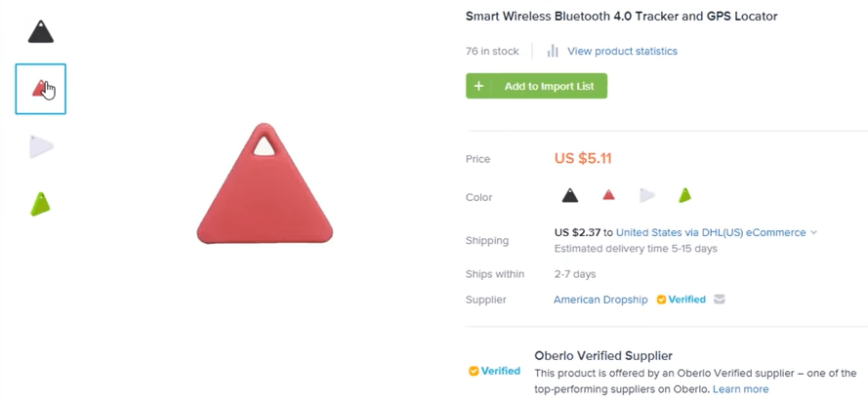The width and height of the screenshot is (868, 402).
Task: Choose the black color option
Action: coord(570,195)
